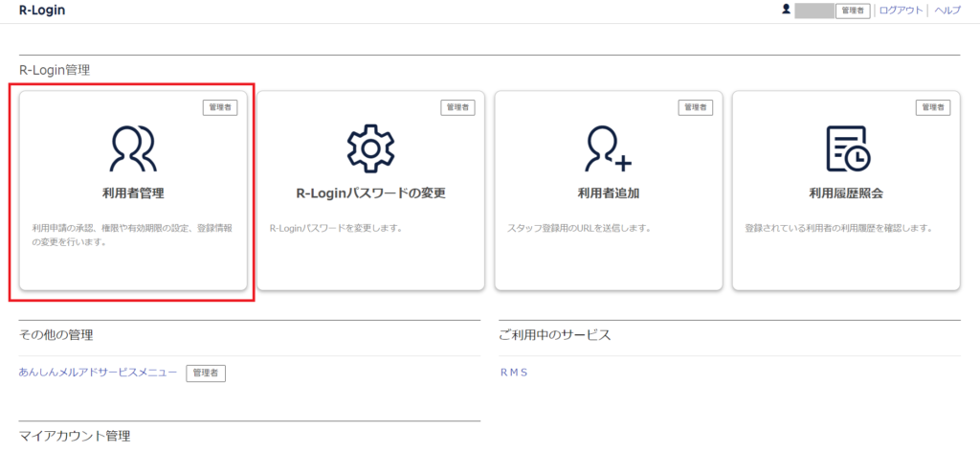Click 管理者 badge on 利用履歴照会 card
The height and width of the screenshot is (453, 980).
(934, 107)
